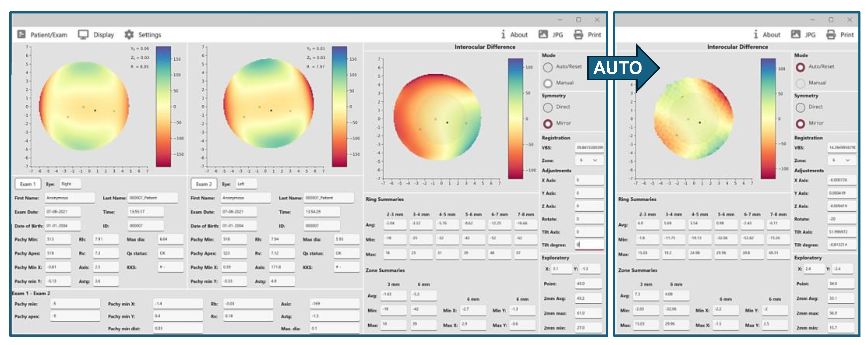
Task: Click the Interocular Difference color scale bar
Action: coord(515,118)
